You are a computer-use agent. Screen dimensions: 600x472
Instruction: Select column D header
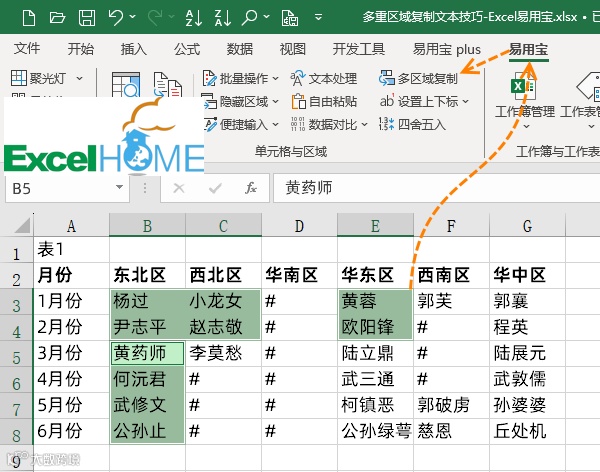click(299, 225)
